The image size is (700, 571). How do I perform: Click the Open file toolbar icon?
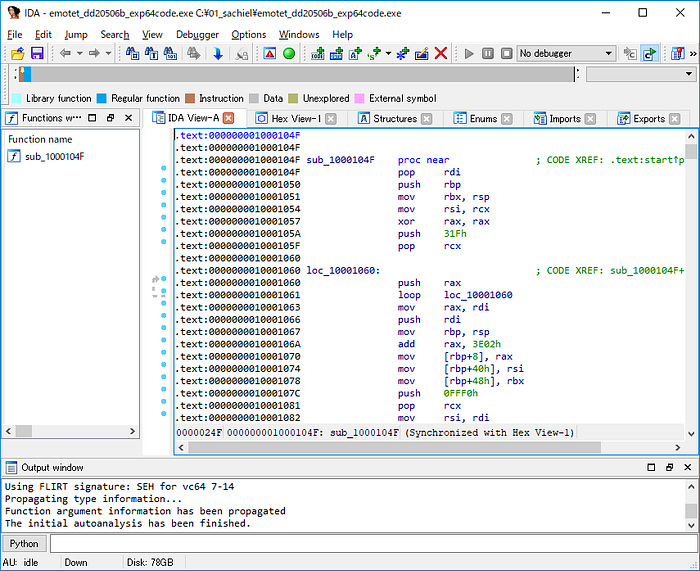point(17,53)
